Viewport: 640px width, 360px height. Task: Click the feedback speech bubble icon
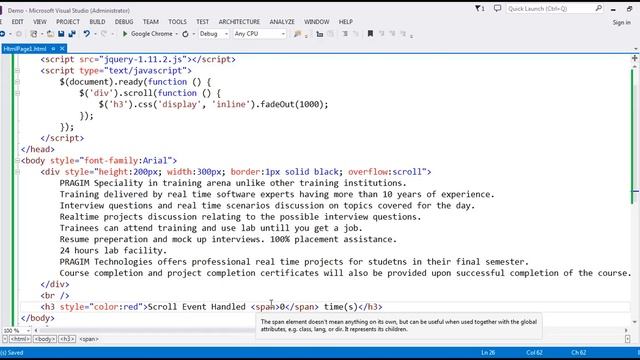pos(497,8)
